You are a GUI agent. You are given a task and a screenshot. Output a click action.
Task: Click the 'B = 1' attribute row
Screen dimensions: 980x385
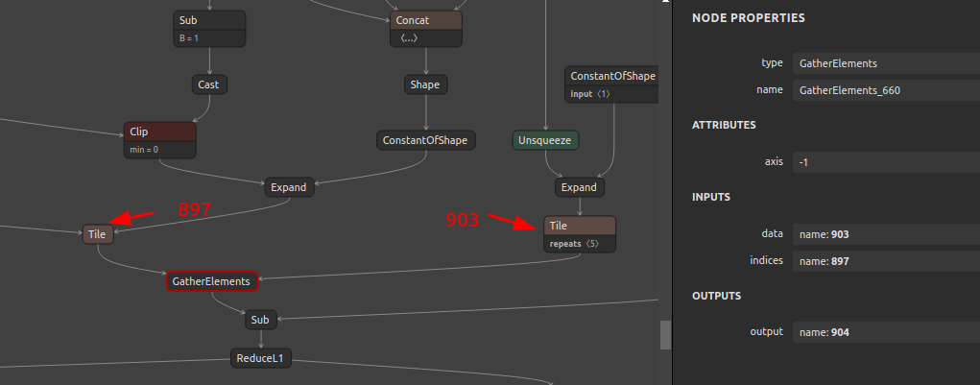click(x=209, y=38)
